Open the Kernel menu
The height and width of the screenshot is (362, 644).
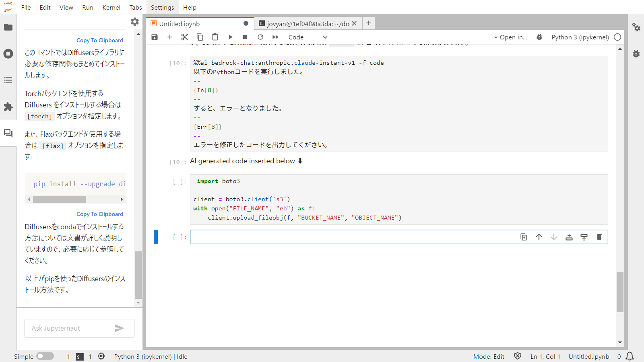111,7
